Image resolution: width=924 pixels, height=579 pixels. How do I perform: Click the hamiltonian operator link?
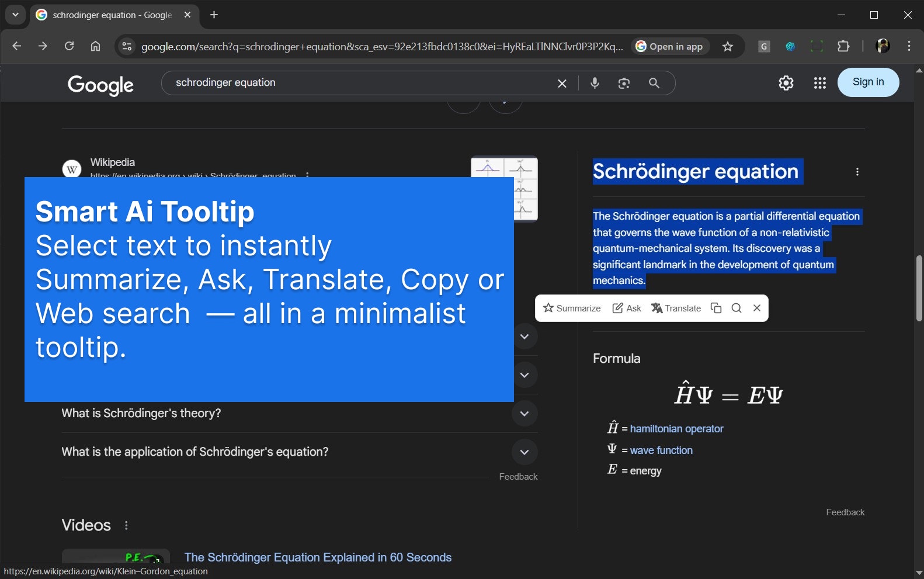tap(676, 429)
